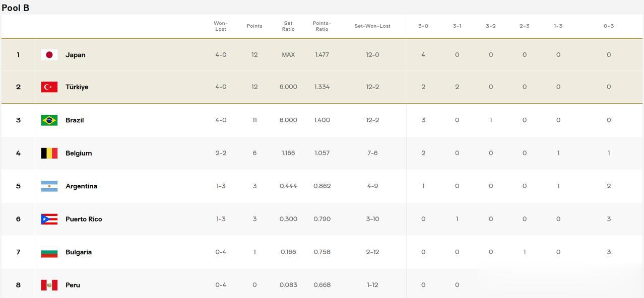The height and width of the screenshot is (298, 644).
Task: Click the Bulgaria flag icon
Action: [x=49, y=252]
